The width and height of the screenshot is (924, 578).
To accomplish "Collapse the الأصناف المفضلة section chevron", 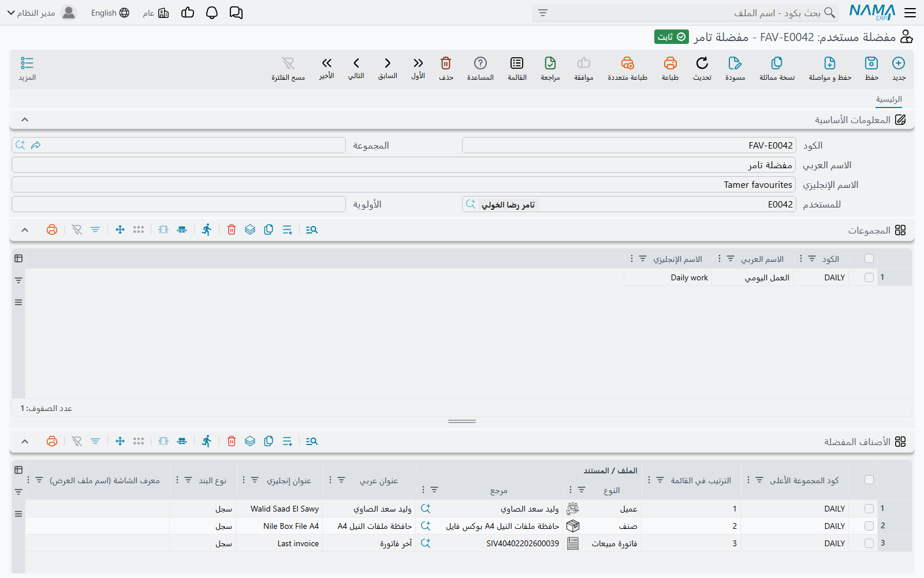I will (x=25, y=442).
